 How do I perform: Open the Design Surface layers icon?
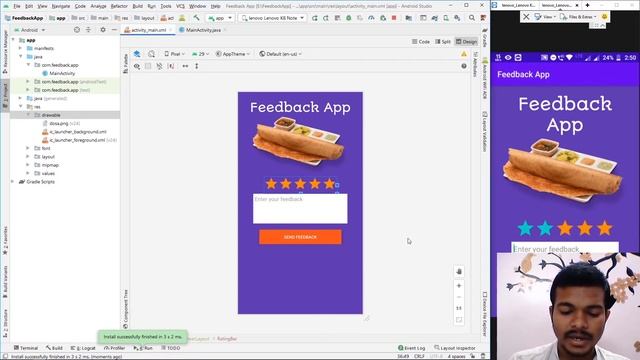click(137, 54)
